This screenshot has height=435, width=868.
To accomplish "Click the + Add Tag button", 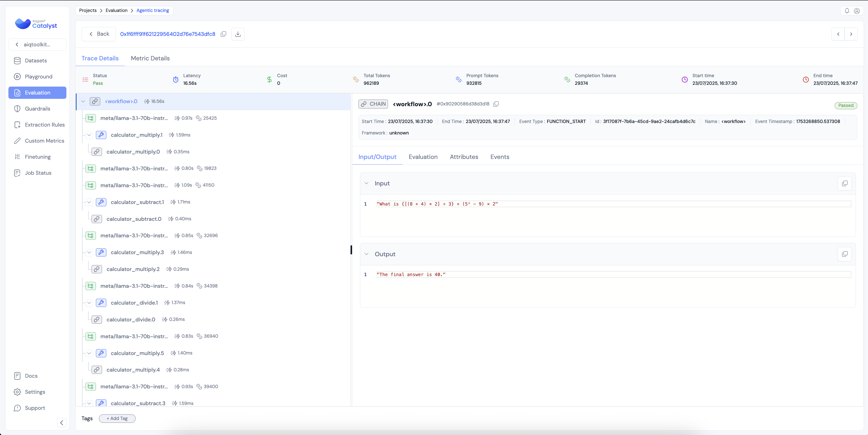I will pyautogui.click(x=117, y=418).
